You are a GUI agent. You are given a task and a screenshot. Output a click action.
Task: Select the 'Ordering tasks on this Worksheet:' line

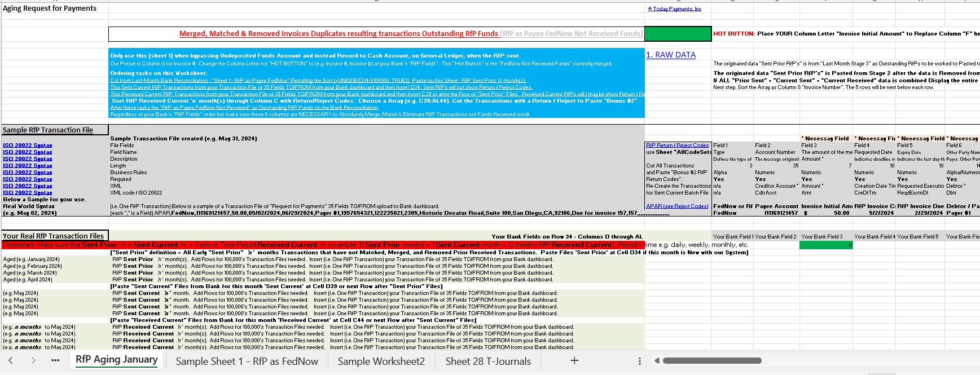[x=159, y=73]
